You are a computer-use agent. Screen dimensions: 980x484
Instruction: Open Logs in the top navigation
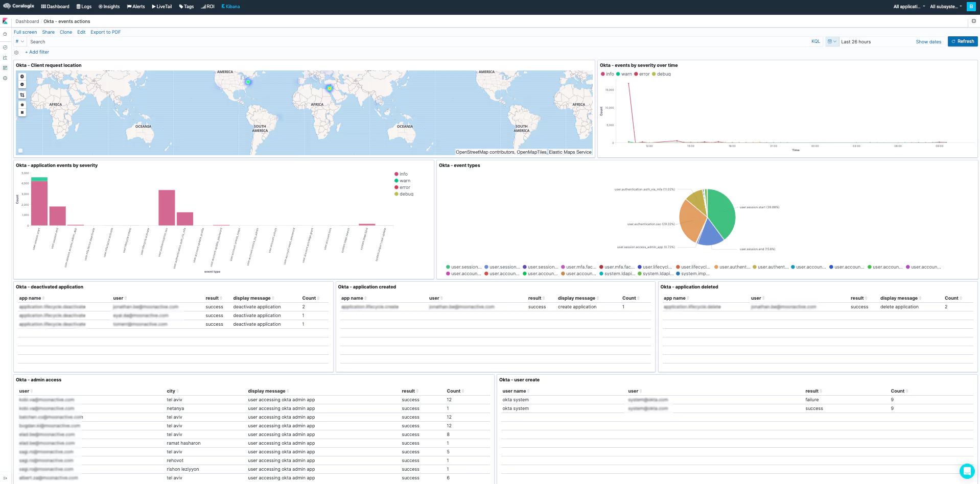click(x=84, y=7)
